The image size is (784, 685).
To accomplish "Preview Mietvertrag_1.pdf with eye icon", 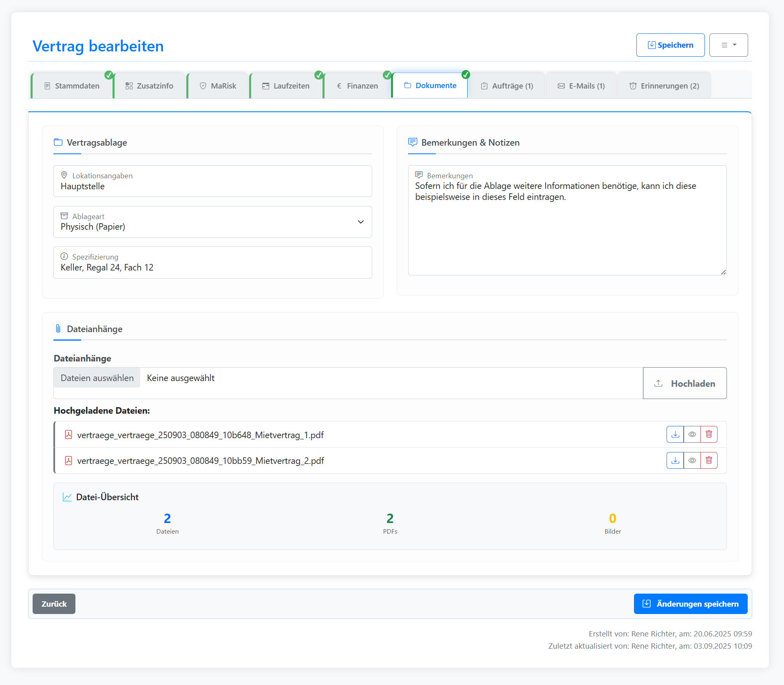I will [x=692, y=434].
